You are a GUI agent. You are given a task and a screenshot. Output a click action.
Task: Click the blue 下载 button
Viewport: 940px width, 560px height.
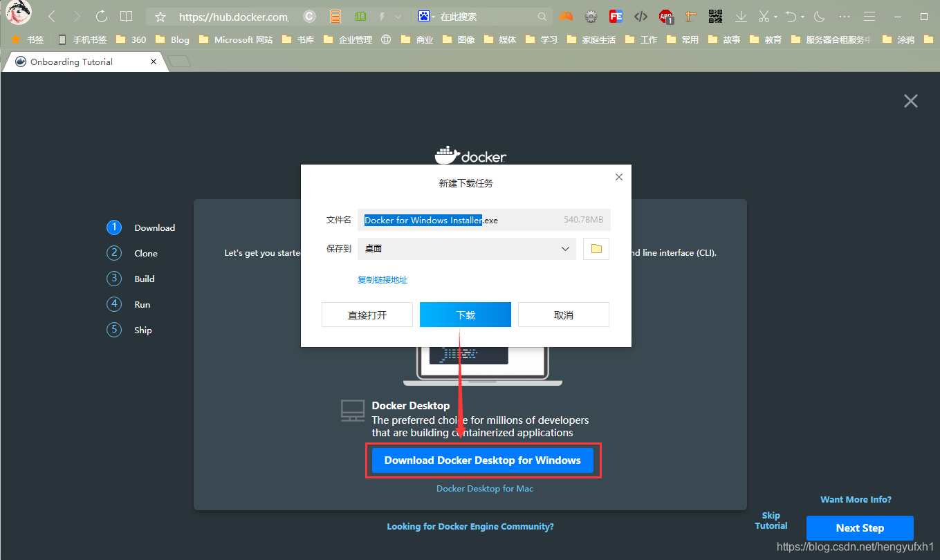(x=466, y=315)
